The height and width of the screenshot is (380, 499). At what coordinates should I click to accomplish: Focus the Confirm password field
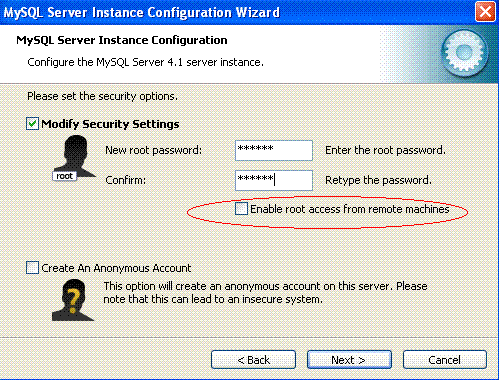[x=274, y=180]
